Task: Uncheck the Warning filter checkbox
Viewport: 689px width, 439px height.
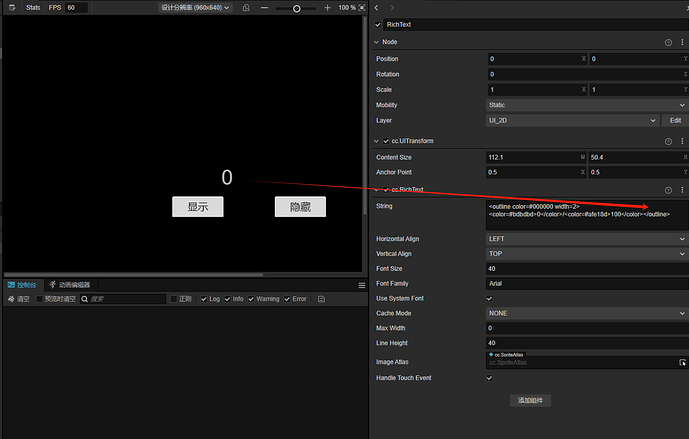Action: [x=251, y=299]
